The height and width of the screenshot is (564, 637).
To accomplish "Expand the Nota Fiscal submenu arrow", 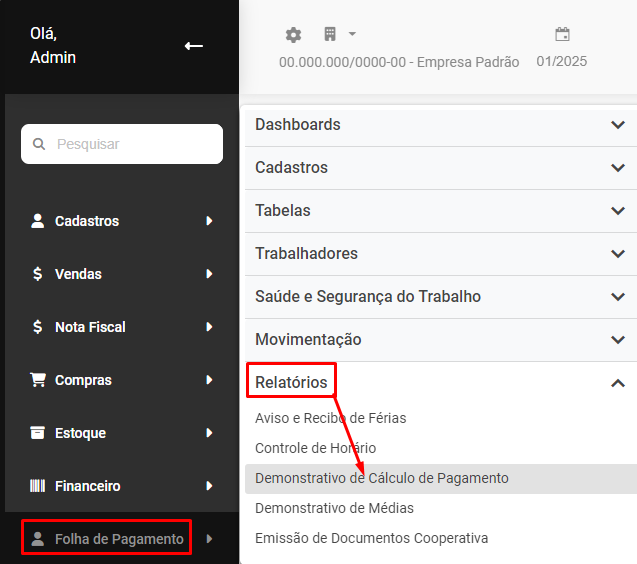I will pyautogui.click(x=209, y=327).
